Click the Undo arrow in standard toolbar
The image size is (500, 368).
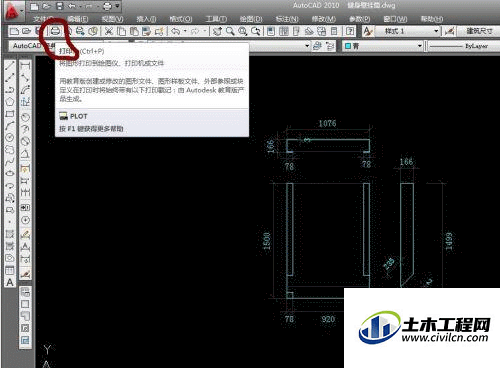coord(176,31)
